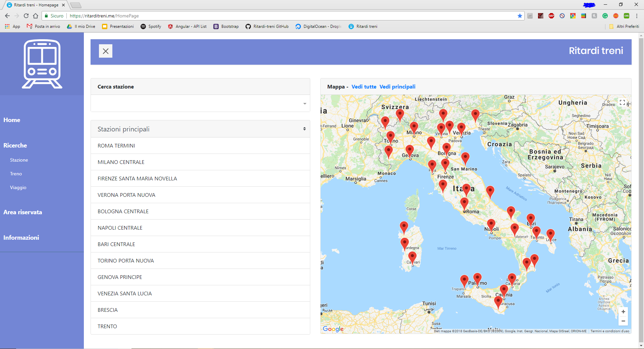Select BARI CENTRALE station
This screenshot has height=349, width=644.
pos(200,244)
